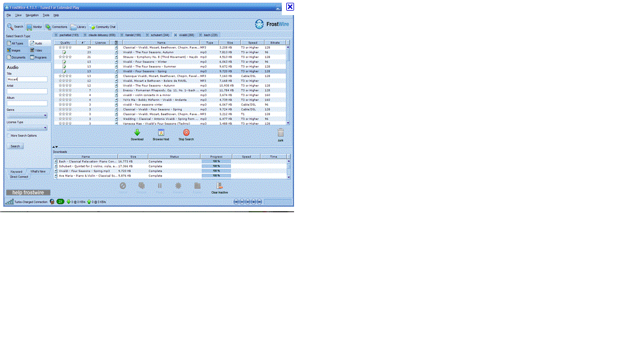
Task: Close the schubert search tab with its X
Action: (x=148, y=35)
